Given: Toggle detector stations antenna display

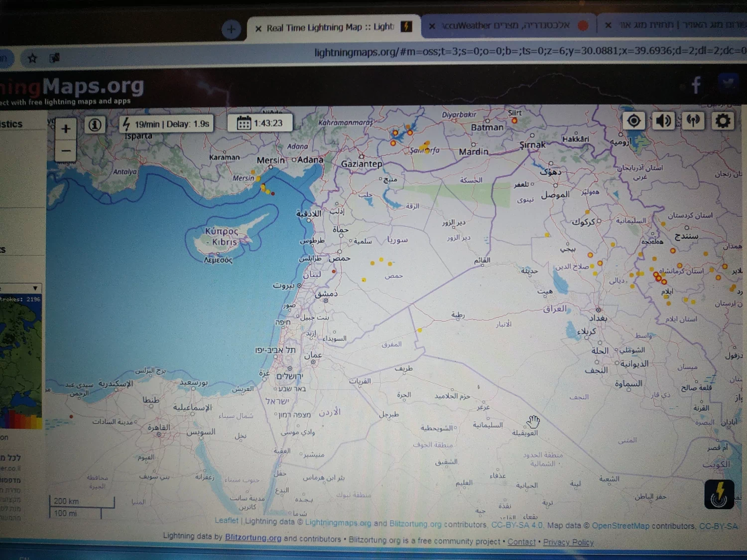Looking at the screenshot, I should point(693,121).
